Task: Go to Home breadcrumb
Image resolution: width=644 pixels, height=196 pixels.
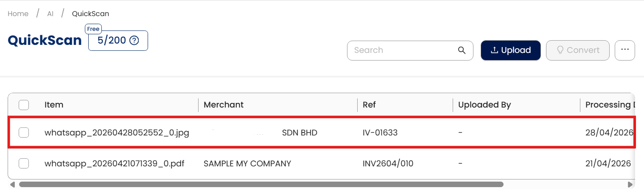Action: coord(18,14)
